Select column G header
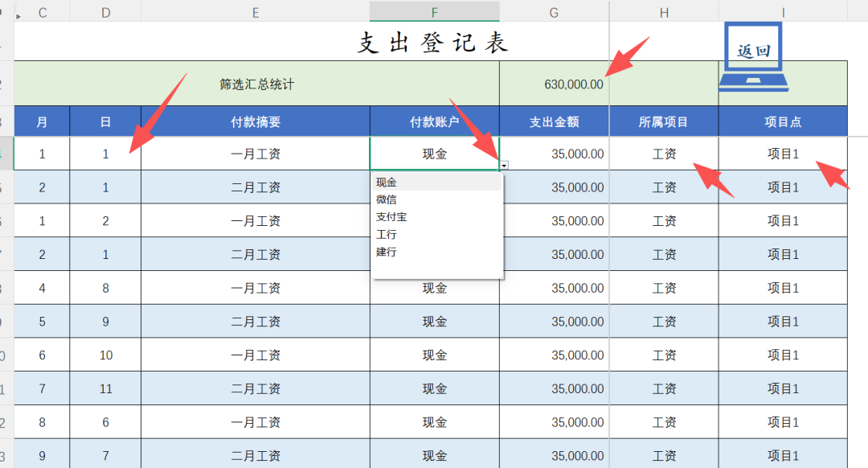The width and height of the screenshot is (868, 468). tap(554, 11)
